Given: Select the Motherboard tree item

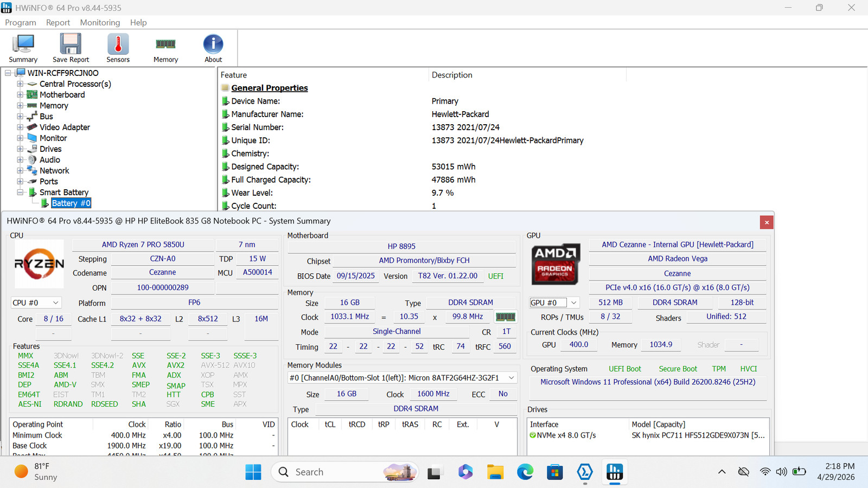Looking at the screenshot, I should tap(62, 95).
